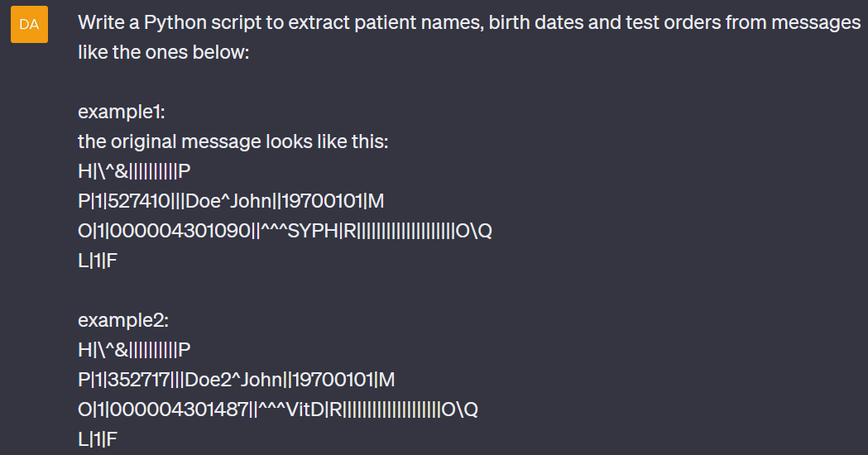
Task: Click the header record line under example1
Action: 135,171
